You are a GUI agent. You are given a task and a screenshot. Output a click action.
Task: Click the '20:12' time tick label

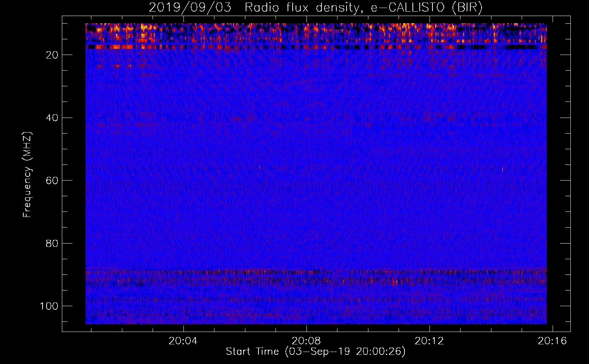click(x=430, y=341)
